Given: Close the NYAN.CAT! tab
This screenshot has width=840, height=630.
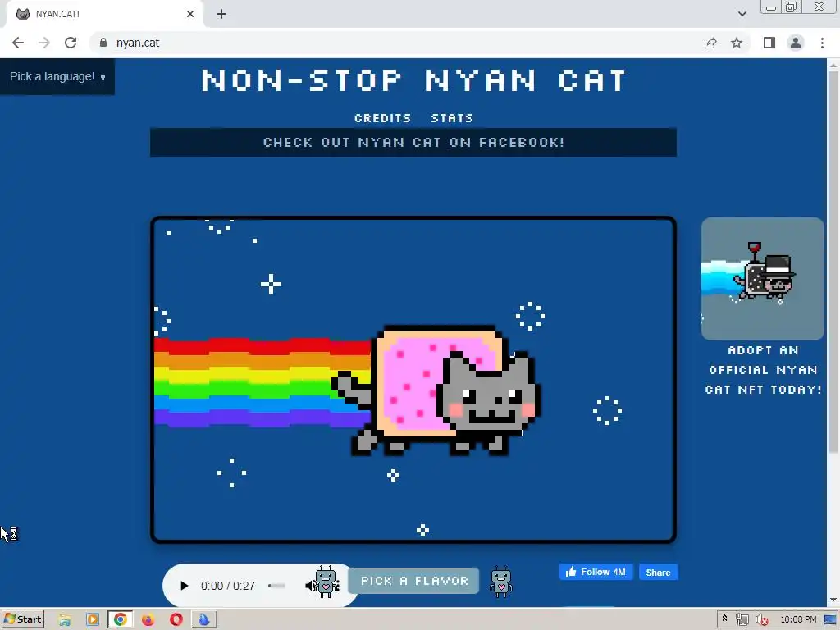Looking at the screenshot, I should click(x=190, y=14).
